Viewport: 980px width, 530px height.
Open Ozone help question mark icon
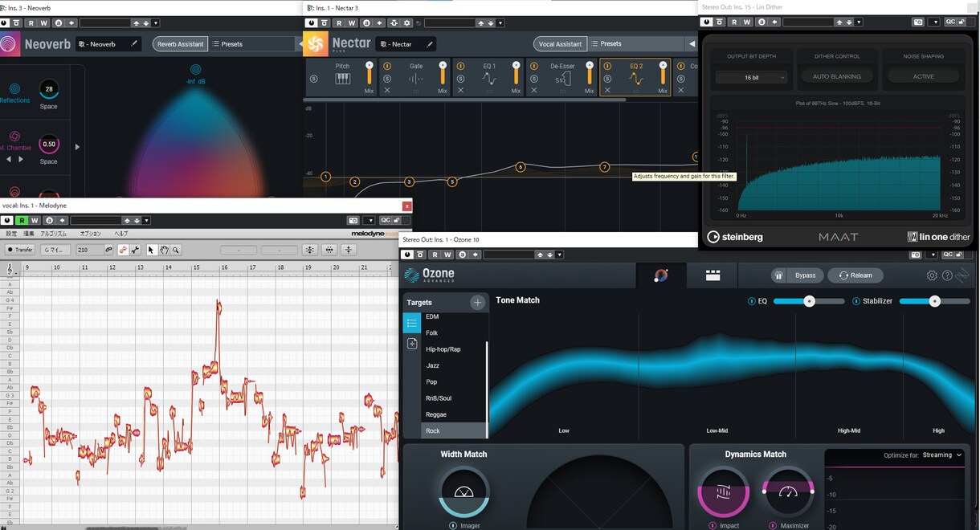click(x=947, y=275)
